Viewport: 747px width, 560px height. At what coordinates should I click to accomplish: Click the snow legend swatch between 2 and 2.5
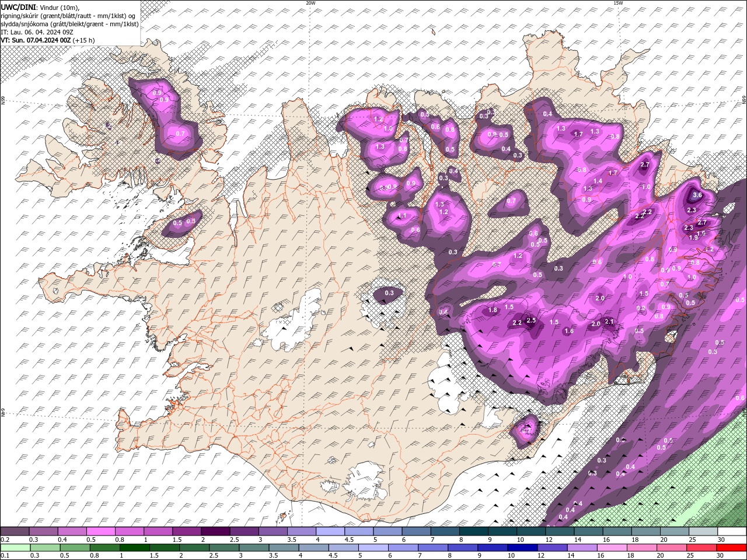215,531
